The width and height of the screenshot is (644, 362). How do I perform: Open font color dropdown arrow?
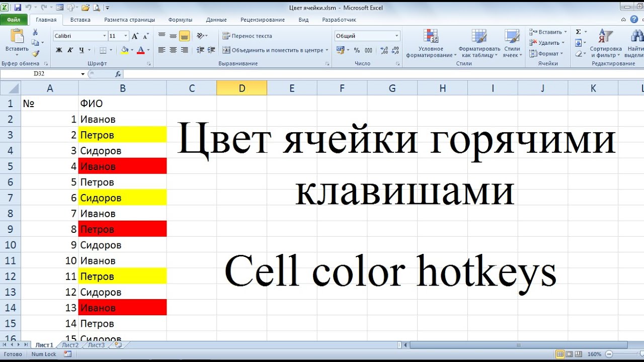148,50
